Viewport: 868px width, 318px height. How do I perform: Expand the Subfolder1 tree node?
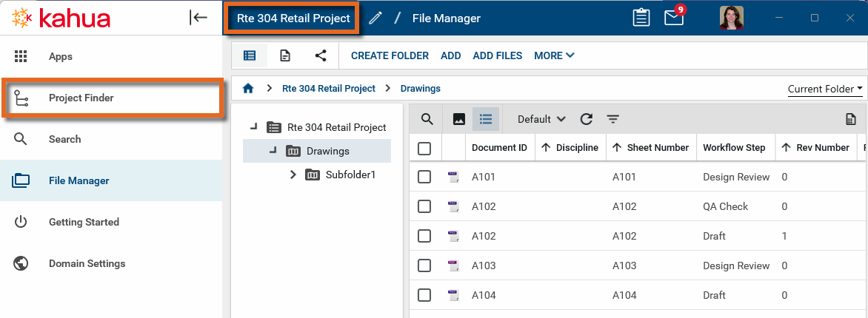click(x=293, y=175)
